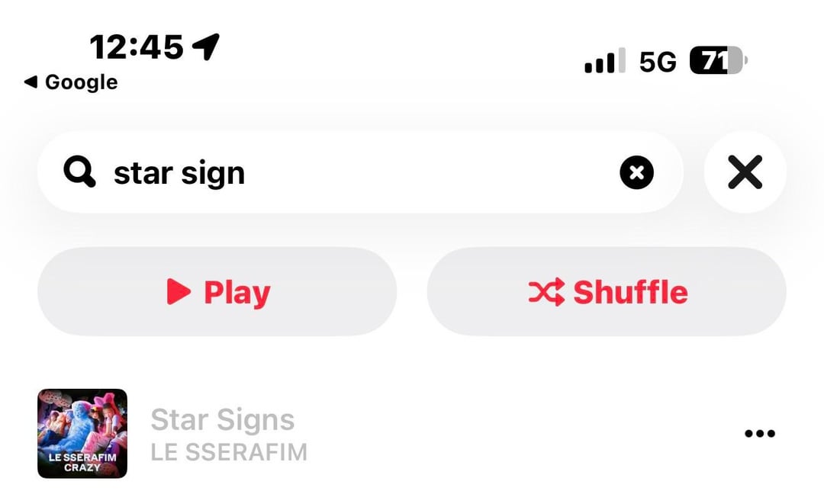Screen dimensions: 824x504
Task: Tap the back triangle beside Google
Action: point(31,82)
